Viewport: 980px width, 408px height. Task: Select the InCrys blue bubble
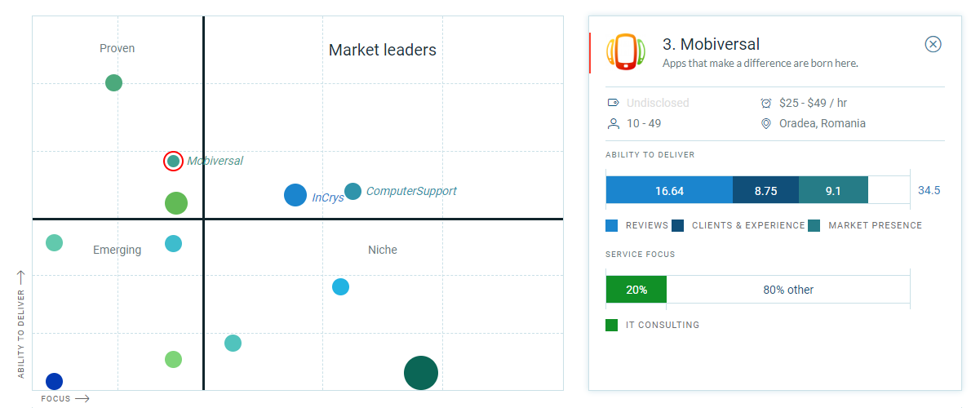pyautogui.click(x=295, y=195)
